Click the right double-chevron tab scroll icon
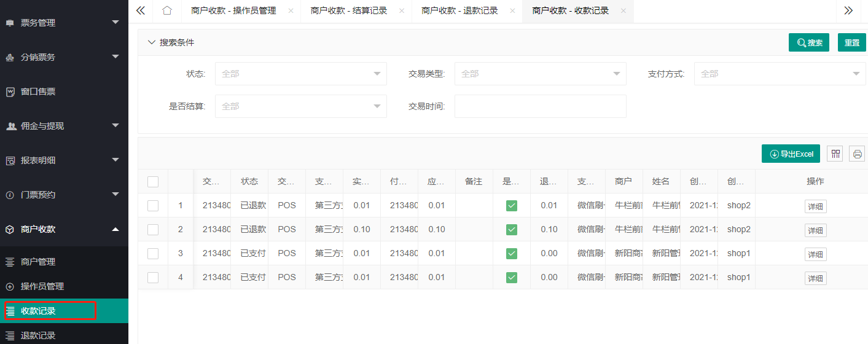 click(848, 11)
